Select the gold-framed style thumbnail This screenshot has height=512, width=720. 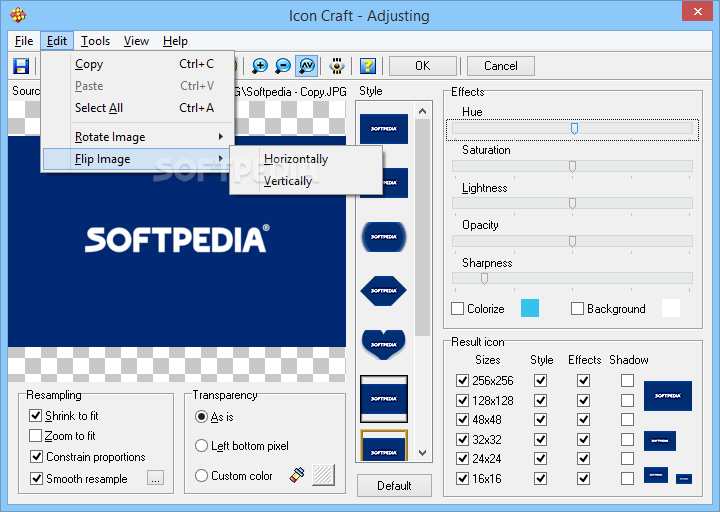[x=384, y=445]
